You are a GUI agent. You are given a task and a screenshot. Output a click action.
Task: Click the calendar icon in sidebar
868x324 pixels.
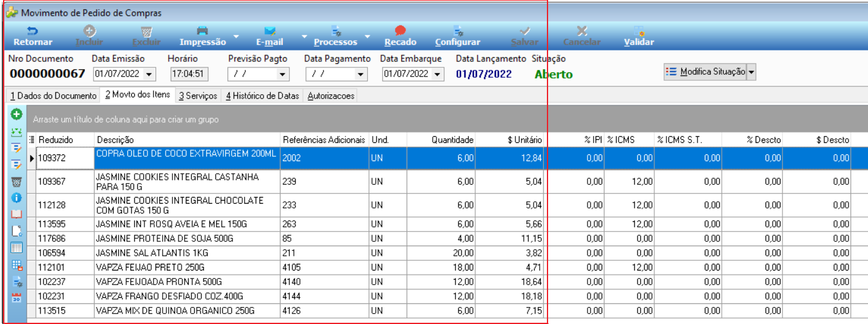pyautogui.click(x=16, y=298)
